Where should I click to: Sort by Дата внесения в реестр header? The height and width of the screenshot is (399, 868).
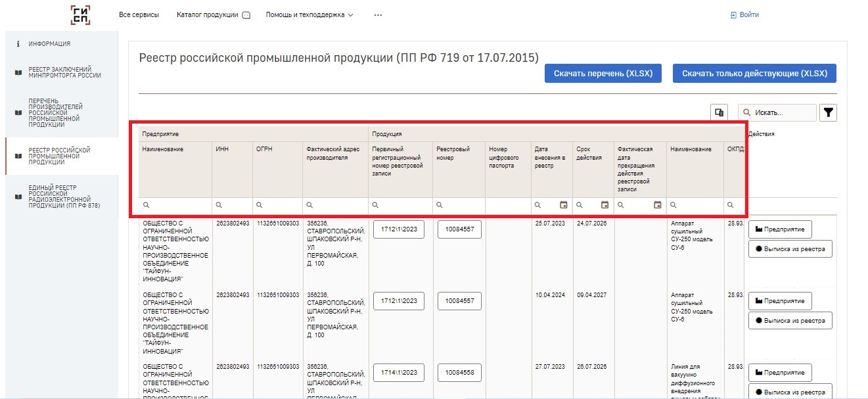pos(551,158)
